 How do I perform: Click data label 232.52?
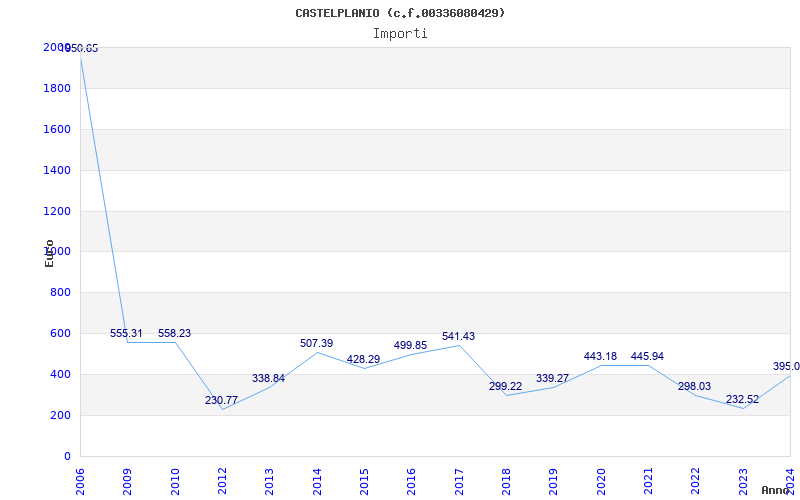(x=742, y=399)
